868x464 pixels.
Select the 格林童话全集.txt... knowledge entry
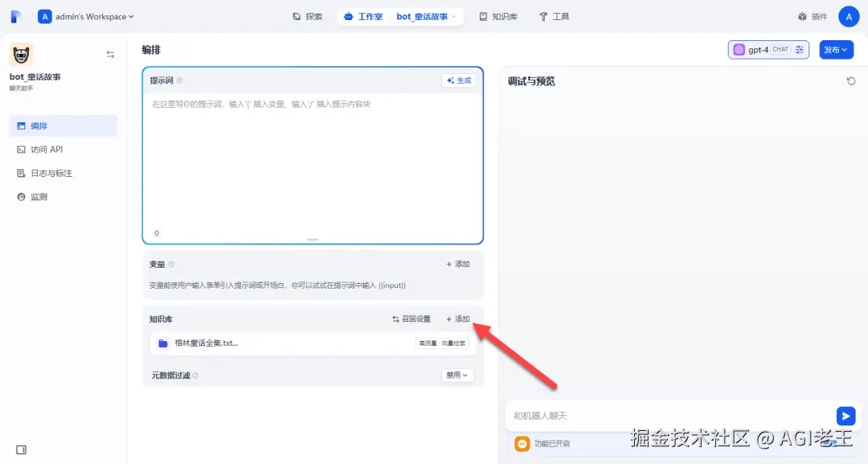click(x=313, y=343)
